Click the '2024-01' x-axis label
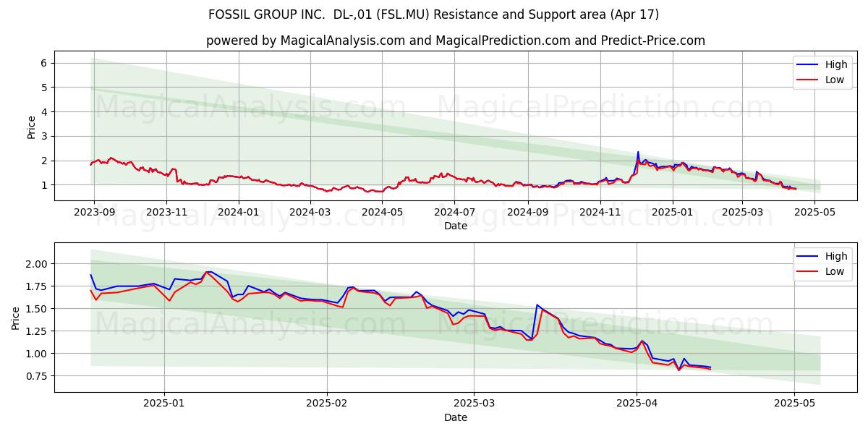The image size is (868, 434). coord(239,212)
